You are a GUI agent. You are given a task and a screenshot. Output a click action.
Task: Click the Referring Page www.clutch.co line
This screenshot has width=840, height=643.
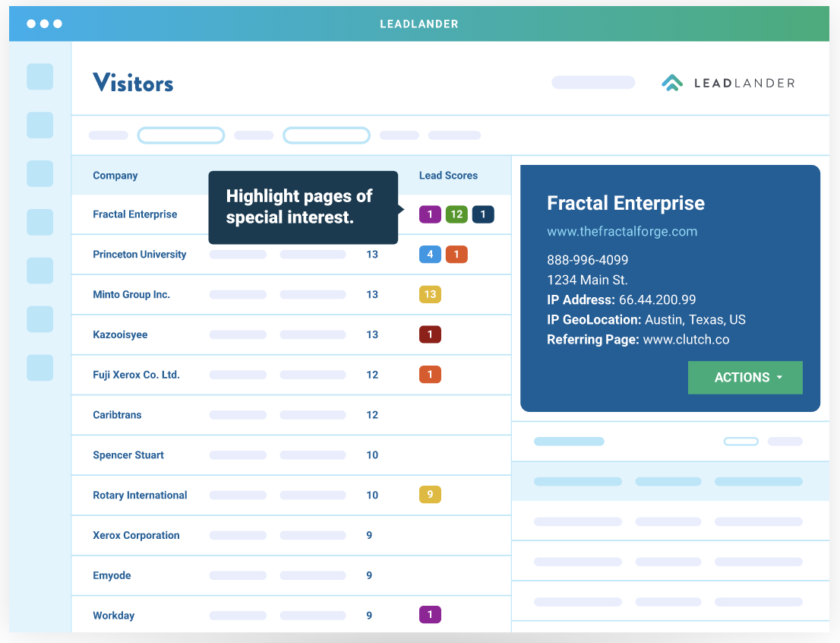[638, 340]
